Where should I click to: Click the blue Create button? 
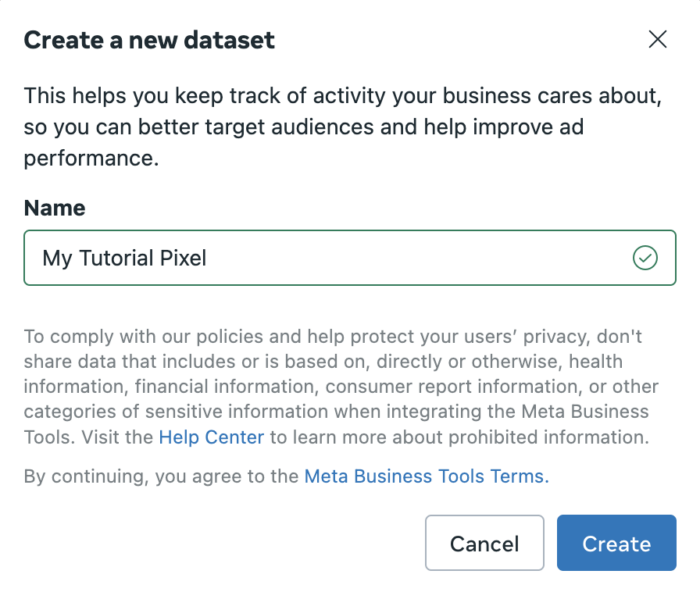click(x=616, y=543)
